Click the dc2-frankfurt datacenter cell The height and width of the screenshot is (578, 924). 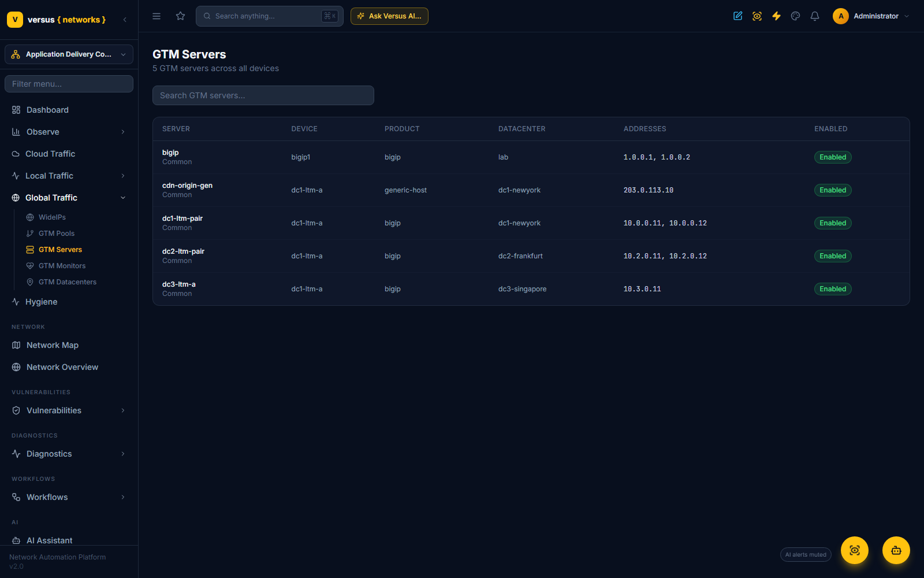520,256
